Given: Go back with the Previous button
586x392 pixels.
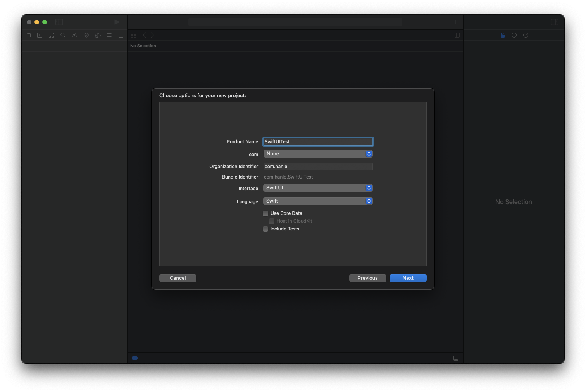Looking at the screenshot, I should [368, 278].
